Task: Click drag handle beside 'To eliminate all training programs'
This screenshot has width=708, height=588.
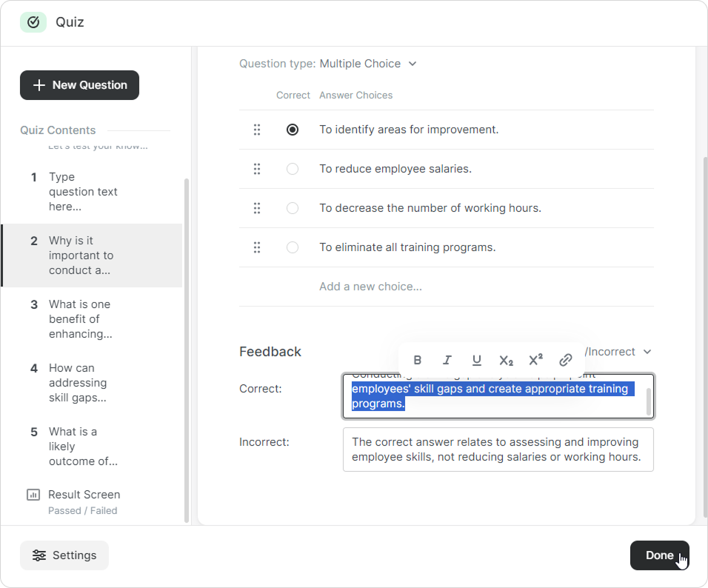Action: tap(257, 247)
